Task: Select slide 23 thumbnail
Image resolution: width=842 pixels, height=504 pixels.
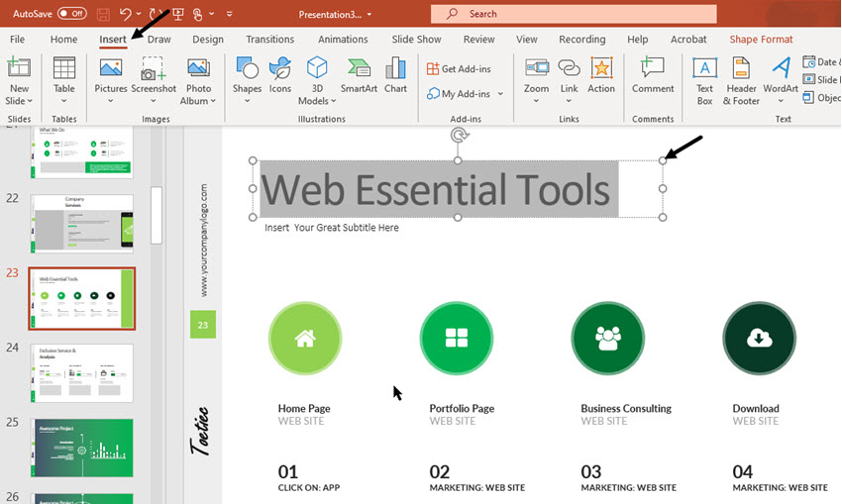Action: click(81, 298)
